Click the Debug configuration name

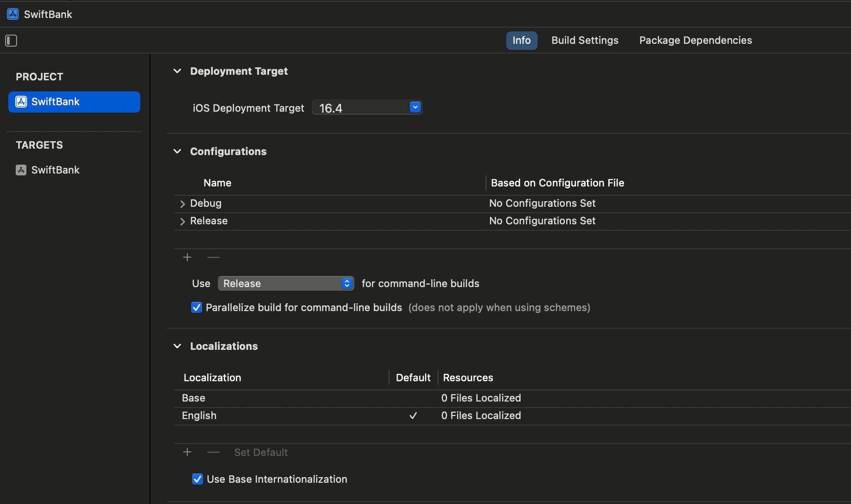click(206, 203)
